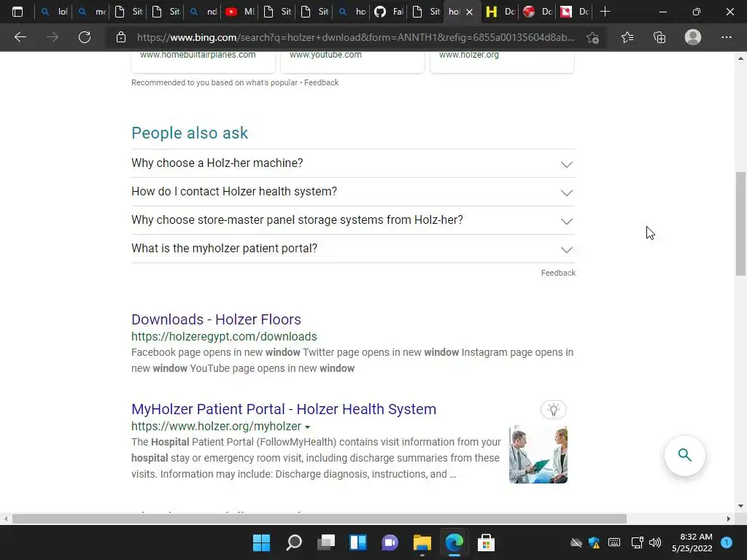Switch to the 'me' search tab
Image resolution: width=747 pixels, height=560 pixels.
click(x=91, y=12)
